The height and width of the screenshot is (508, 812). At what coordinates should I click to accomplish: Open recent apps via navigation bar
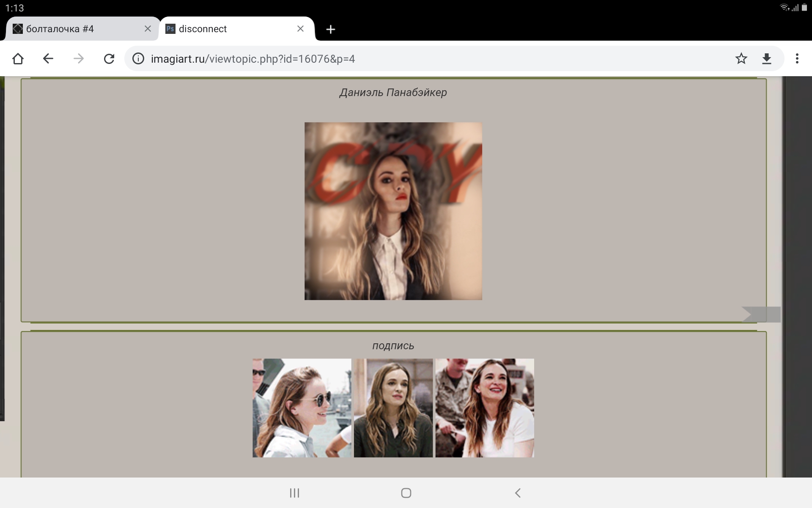pos(294,492)
